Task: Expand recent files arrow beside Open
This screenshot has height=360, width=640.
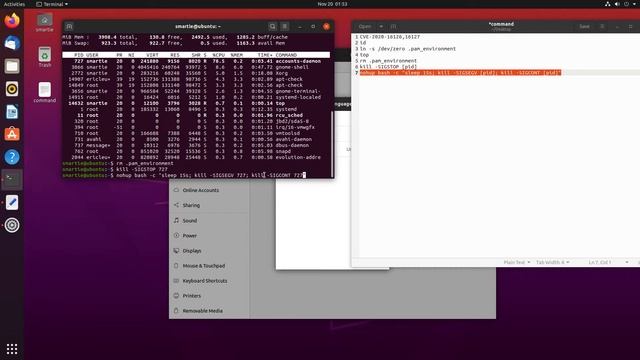Action: (381, 27)
